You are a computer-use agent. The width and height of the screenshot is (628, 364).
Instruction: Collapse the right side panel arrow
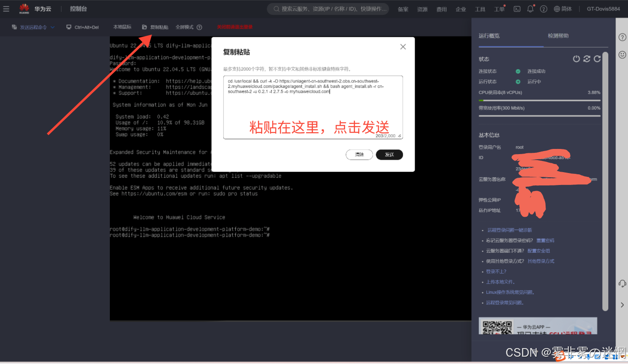click(x=622, y=305)
